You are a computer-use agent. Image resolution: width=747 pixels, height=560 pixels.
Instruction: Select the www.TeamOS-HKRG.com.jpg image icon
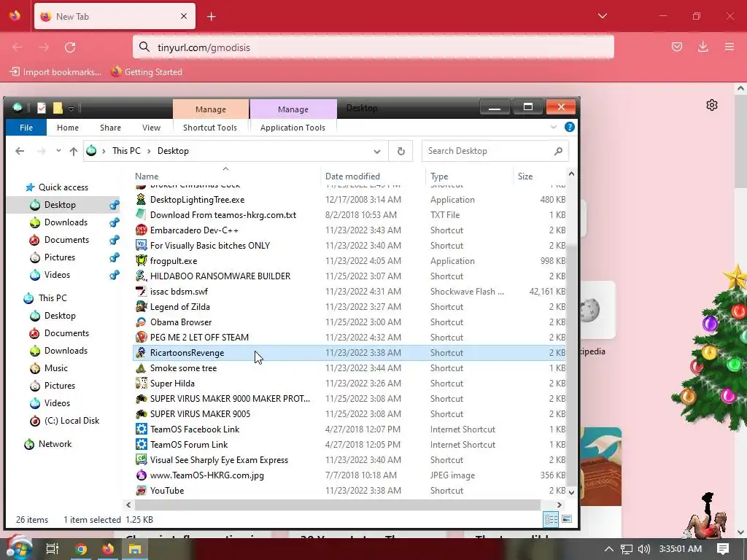(141, 475)
